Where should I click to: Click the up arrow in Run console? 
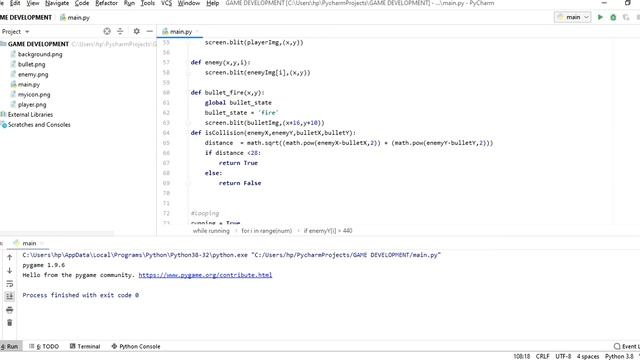tap(9, 257)
